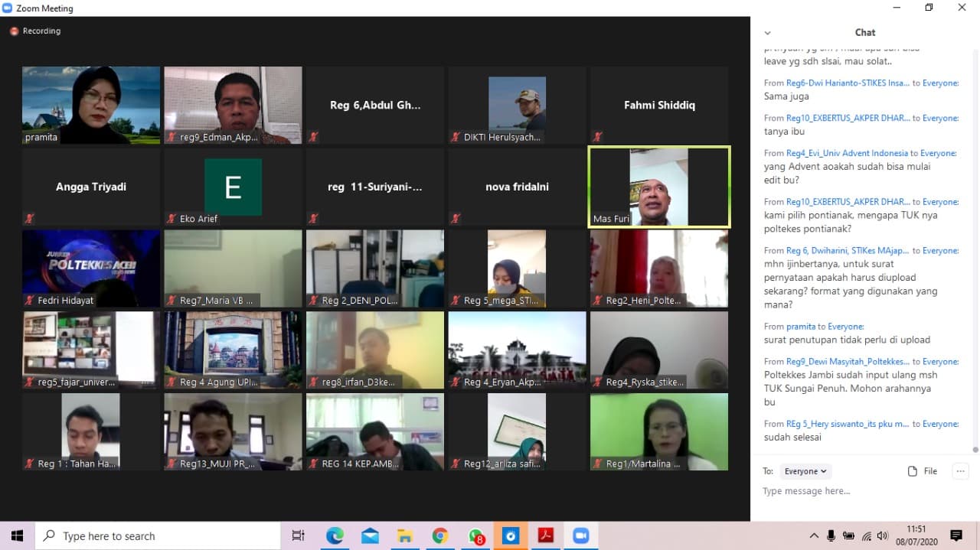980x550 pixels.
Task: Click the taskbar 'Type here to search' box
Action: click(x=158, y=536)
